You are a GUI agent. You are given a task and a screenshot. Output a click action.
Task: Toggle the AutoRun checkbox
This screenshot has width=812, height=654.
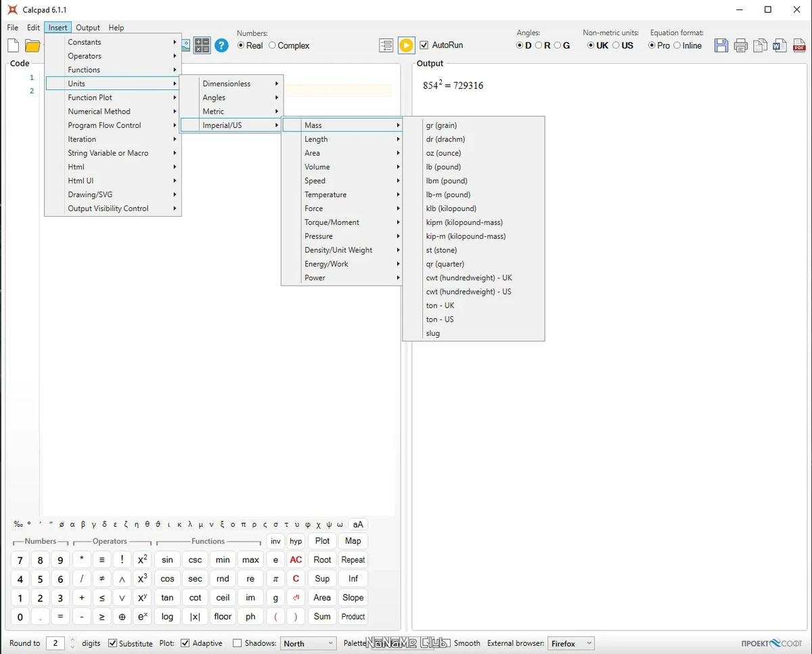coord(441,45)
